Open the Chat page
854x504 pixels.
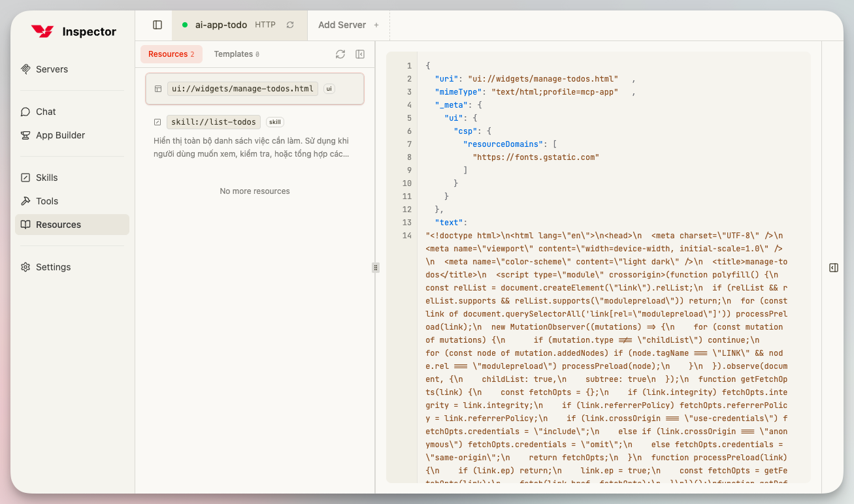72,112
